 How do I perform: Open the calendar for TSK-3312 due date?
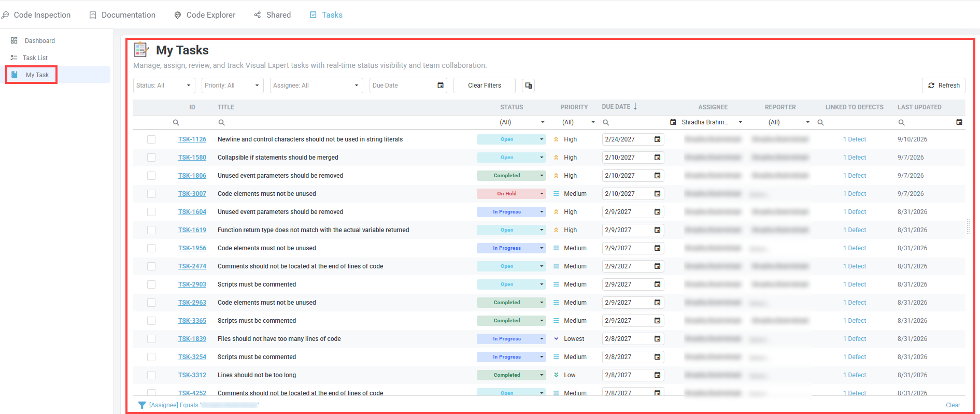tap(657, 375)
